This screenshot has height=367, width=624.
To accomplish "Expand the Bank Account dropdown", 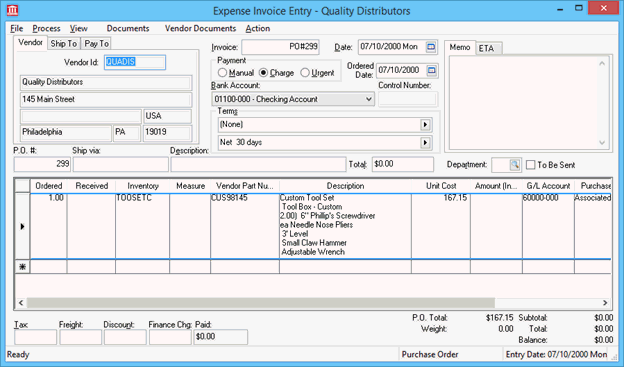I will (x=369, y=99).
